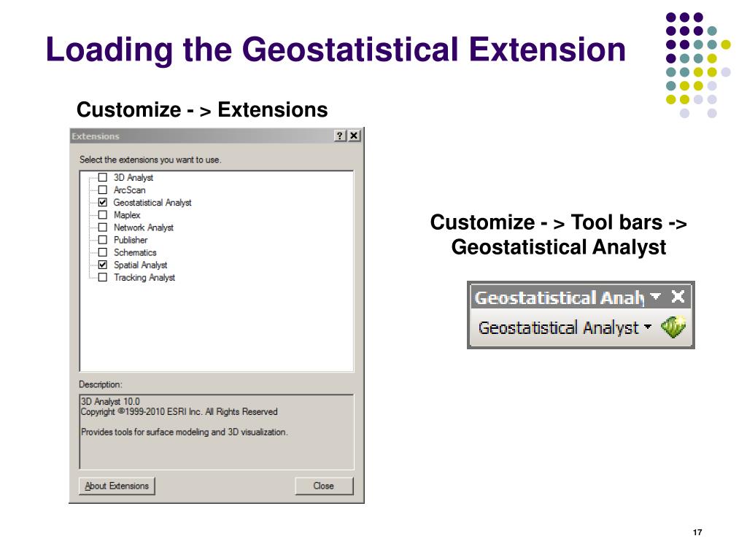The width and height of the screenshot is (747, 560).
Task: Enable the 3D Analyst extension checkbox
Action: [x=102, y=177]
